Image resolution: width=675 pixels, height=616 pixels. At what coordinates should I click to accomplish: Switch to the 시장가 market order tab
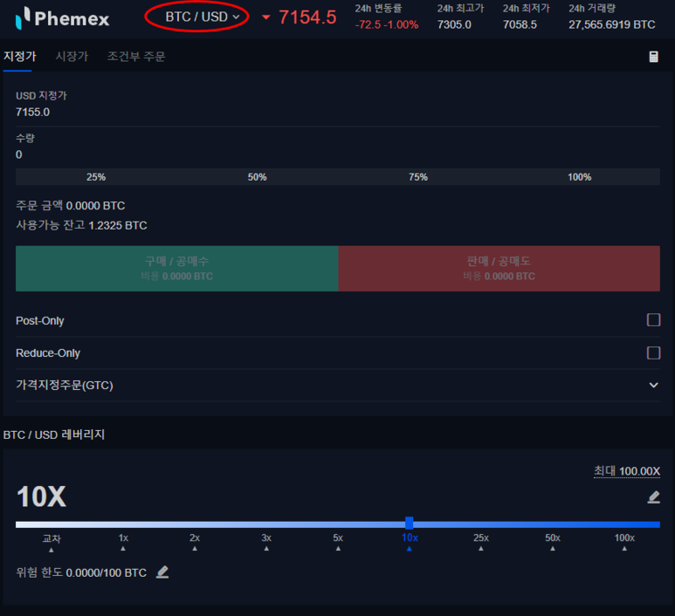pyautogui.click(x=72, y=56)
